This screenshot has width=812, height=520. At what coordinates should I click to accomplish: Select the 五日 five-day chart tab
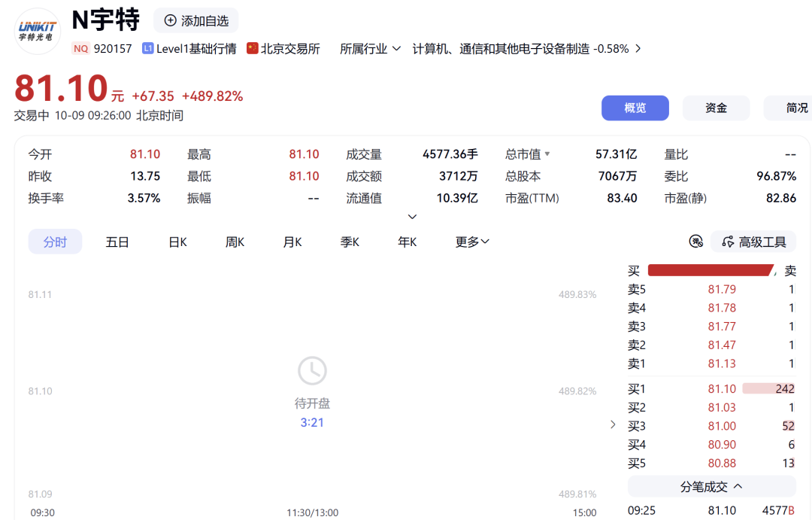pyautogui.click(x=117, y=242)
